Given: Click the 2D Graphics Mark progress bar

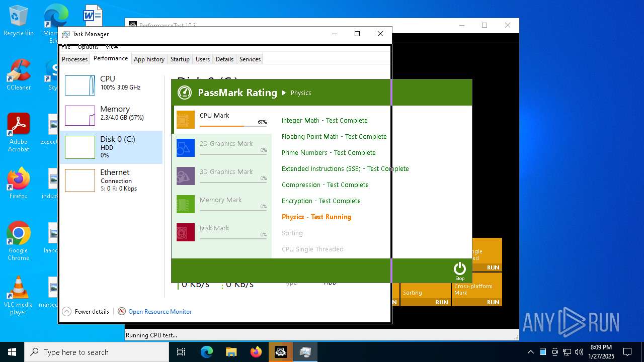Looking at the screenshot, I should point(233,154).
